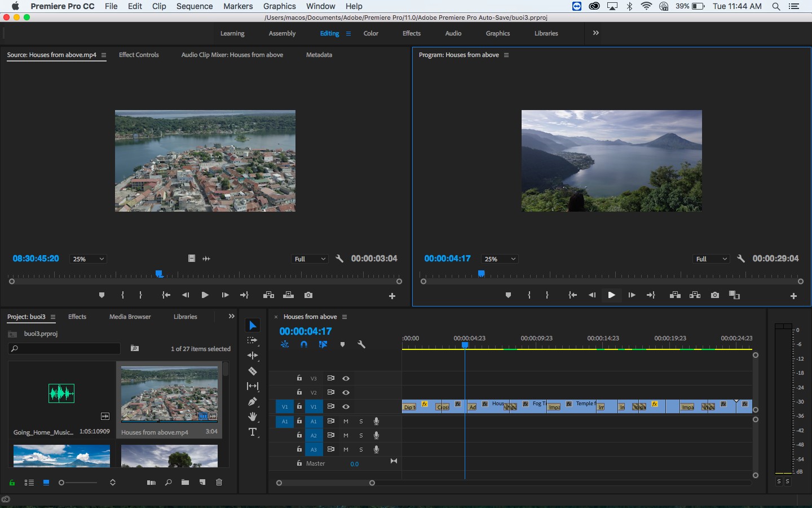Screen dimensions: 812x508
Task: Click New Bin folder icon in Project panel
Action: (185, 483)
